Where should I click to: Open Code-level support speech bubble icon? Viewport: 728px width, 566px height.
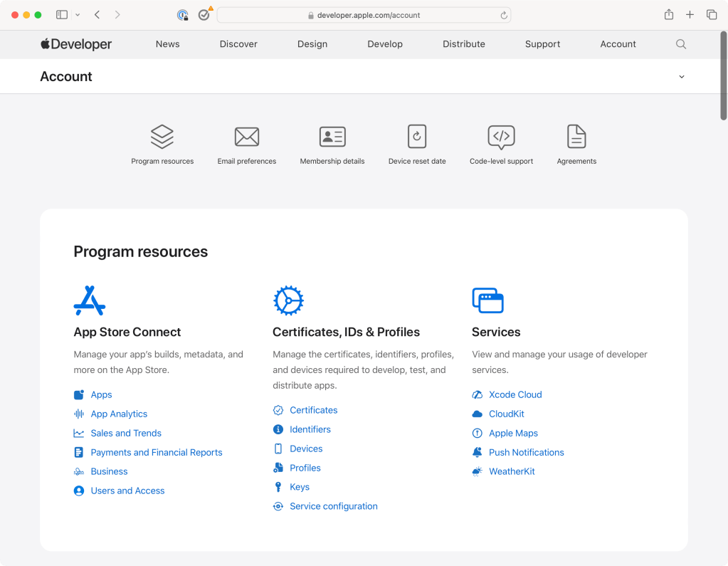coord(501,136)
